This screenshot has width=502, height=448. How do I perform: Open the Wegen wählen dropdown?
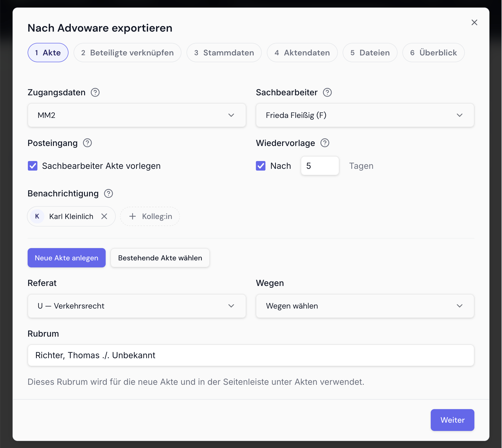365,306
